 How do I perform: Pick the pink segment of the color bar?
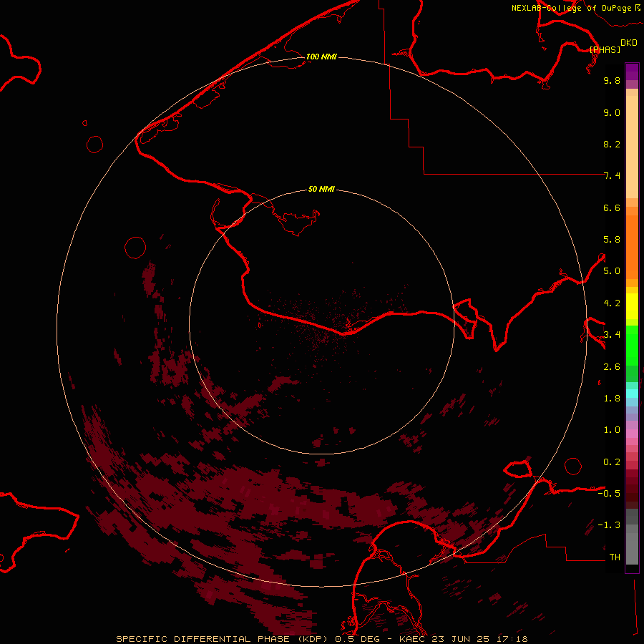[x=632, y=434]
